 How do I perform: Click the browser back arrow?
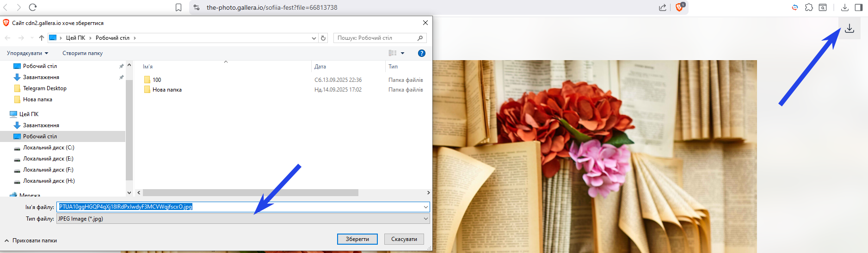6,7
